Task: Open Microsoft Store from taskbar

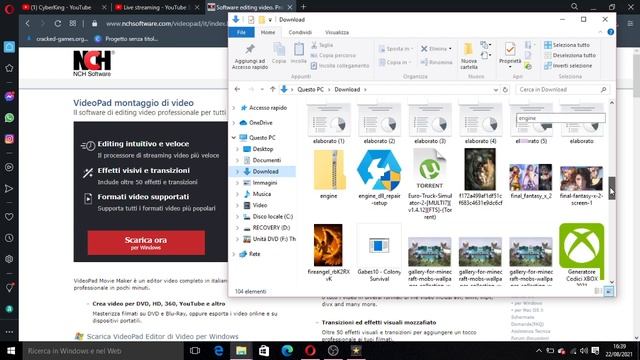Action: [x=264, y=351]
